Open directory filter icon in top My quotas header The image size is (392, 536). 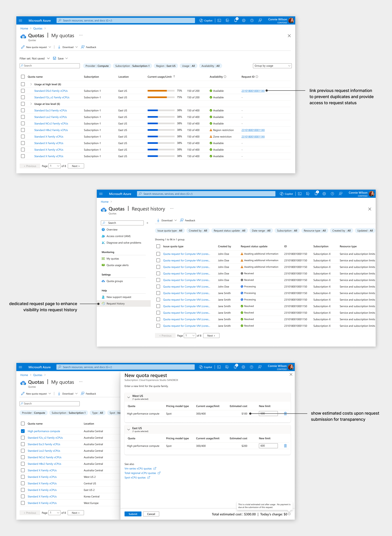227,20
